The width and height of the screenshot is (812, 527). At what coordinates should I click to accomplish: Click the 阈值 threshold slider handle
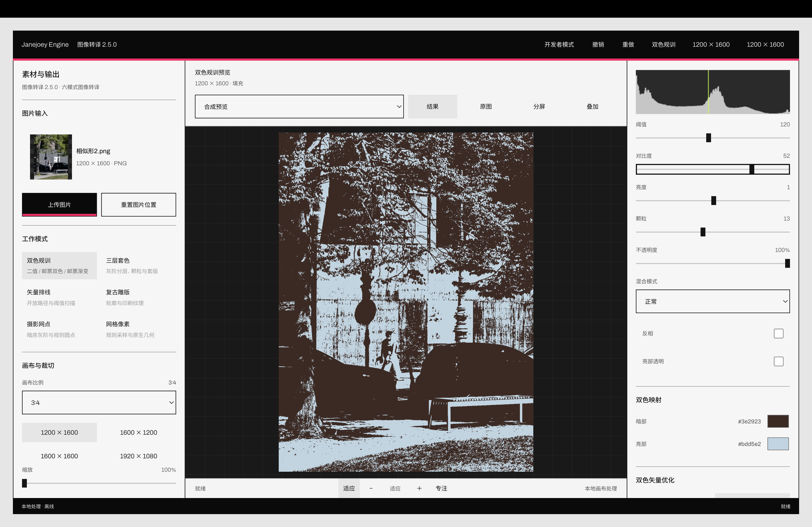[708, 138]
